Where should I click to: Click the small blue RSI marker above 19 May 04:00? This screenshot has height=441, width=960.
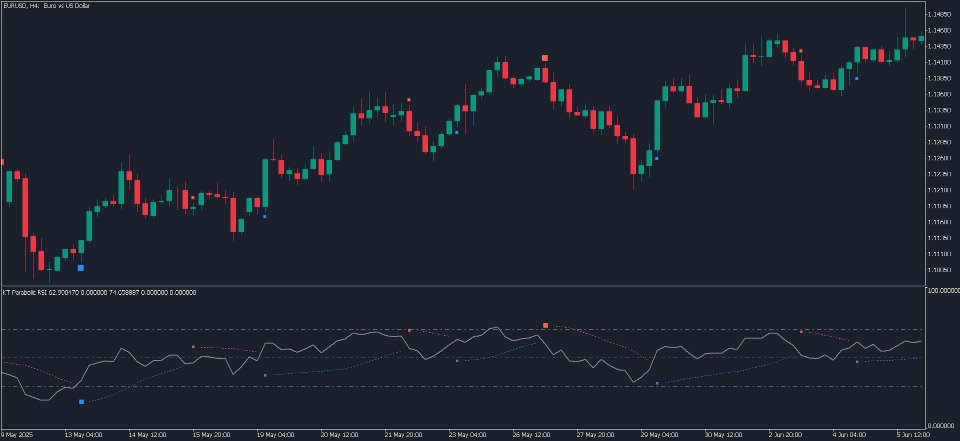pos(265,375)
